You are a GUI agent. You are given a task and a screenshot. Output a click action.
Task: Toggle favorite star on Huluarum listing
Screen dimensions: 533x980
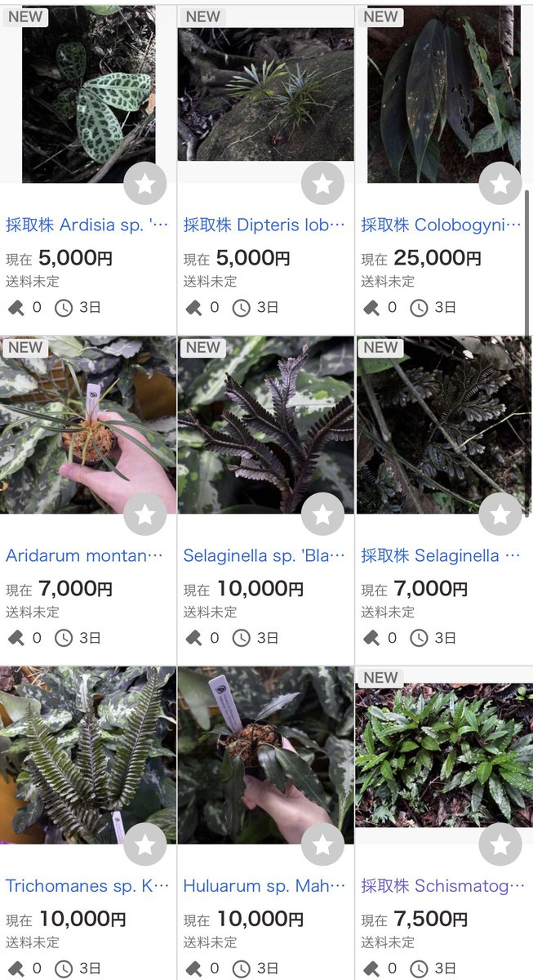(x=322, y=844)
